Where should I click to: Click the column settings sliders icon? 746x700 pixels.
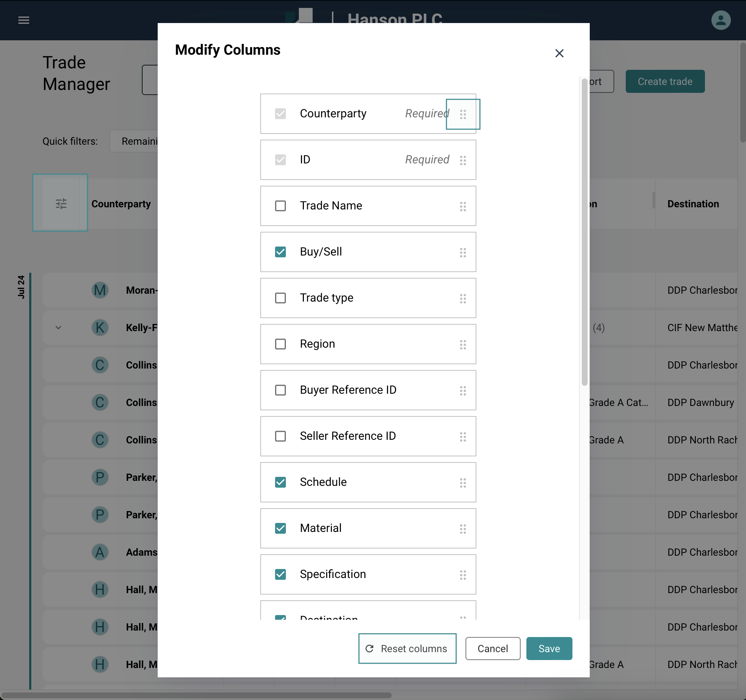61,203
